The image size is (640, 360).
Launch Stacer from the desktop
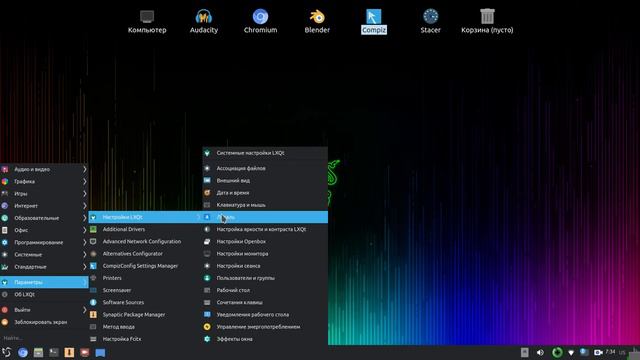(431, 21)
